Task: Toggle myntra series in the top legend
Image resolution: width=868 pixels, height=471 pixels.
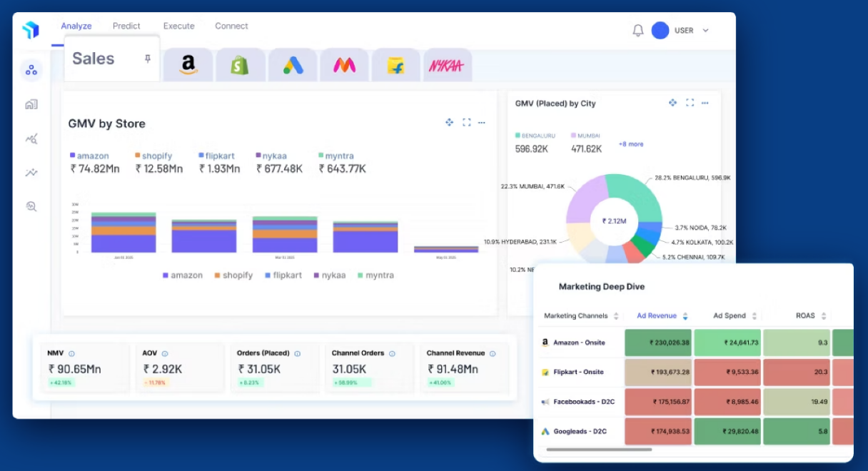Action: tap(335, 156)
